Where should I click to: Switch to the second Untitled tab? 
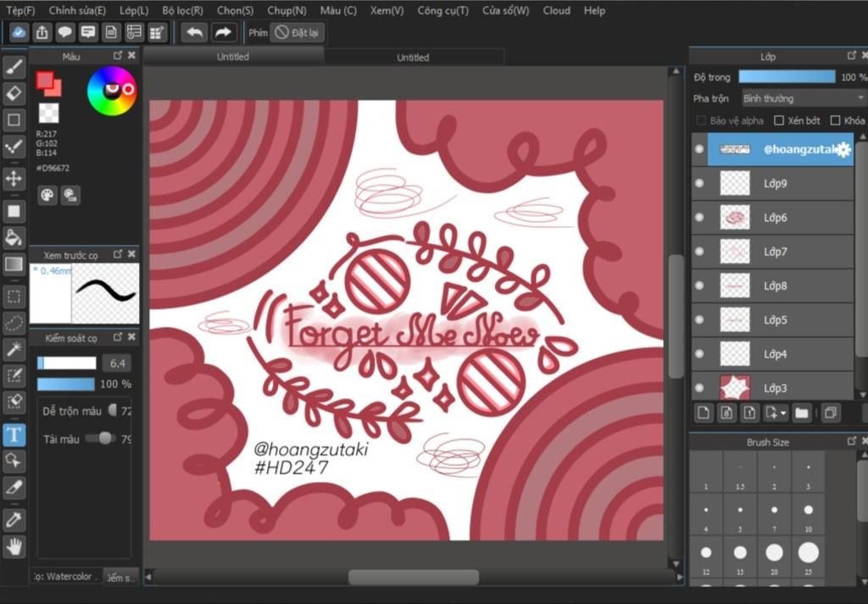tap(413, 57)
